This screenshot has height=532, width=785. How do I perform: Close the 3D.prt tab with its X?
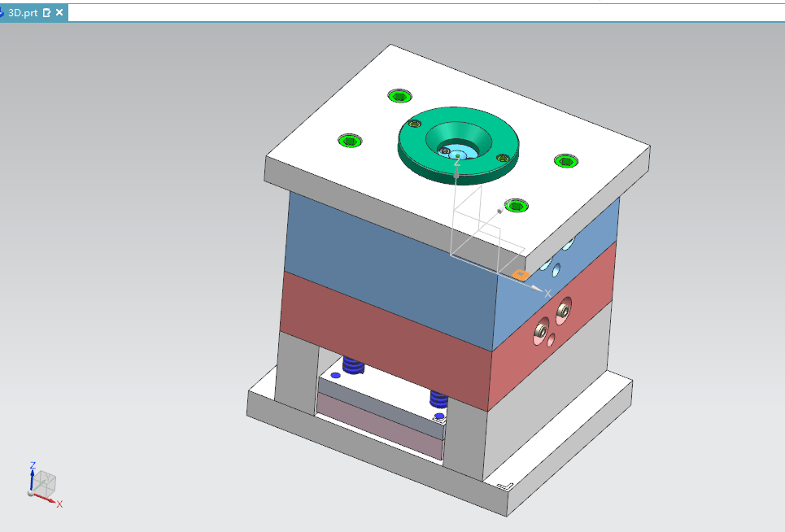click(59, 12)
